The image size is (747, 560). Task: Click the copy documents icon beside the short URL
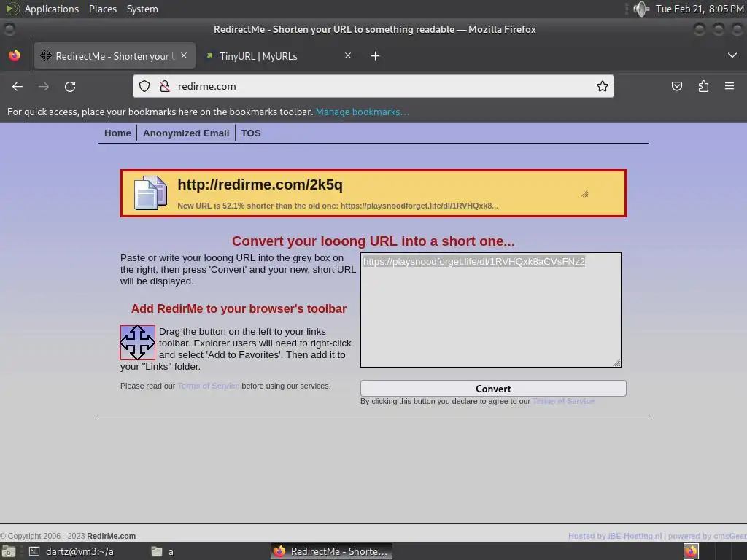point(150,192)
